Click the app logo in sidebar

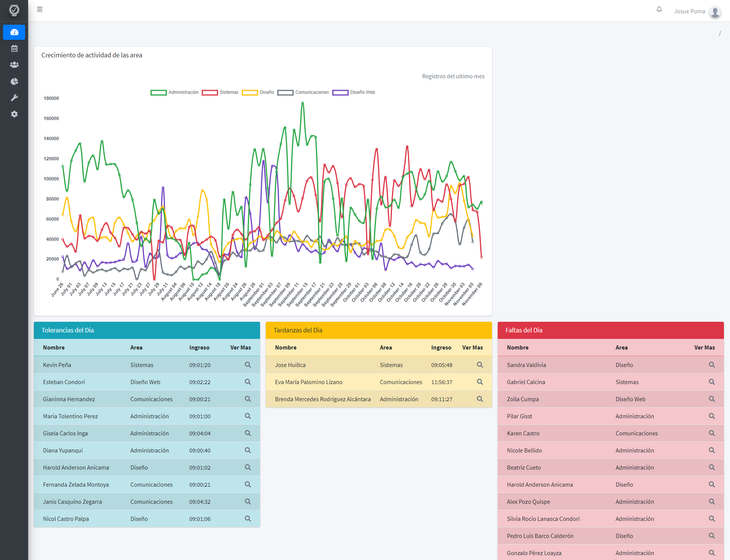click(x=14, y=10)
